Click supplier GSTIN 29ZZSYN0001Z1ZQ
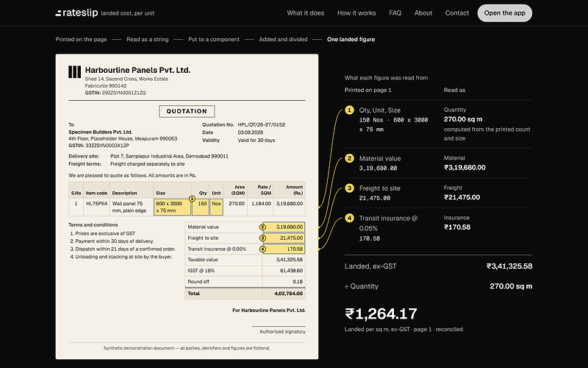 (123, 93)
